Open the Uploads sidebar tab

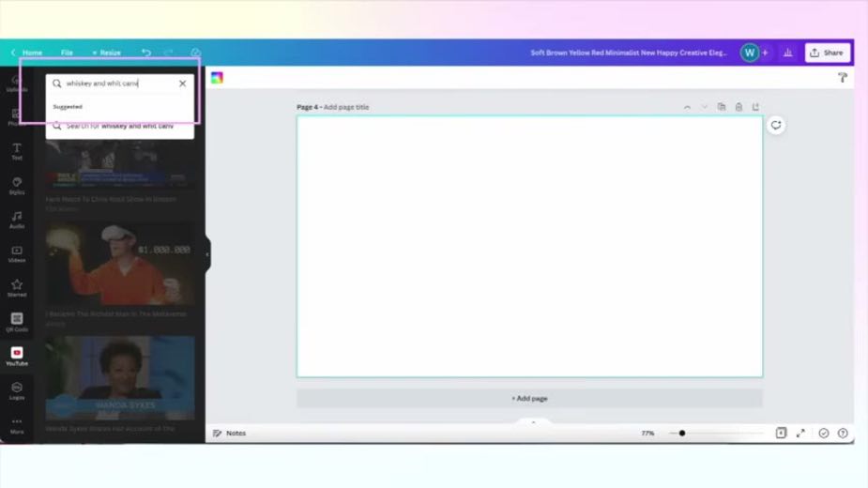pyautogui.click(x=17, y=84)
